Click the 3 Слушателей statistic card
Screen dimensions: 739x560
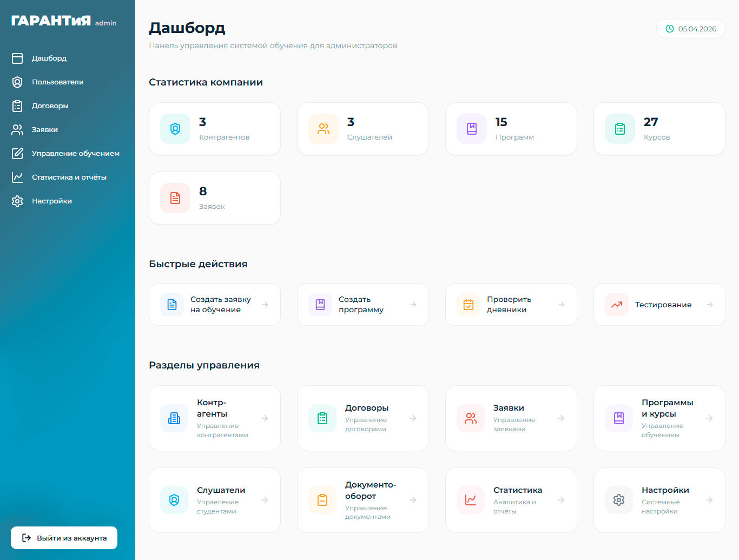click(363, 129)
